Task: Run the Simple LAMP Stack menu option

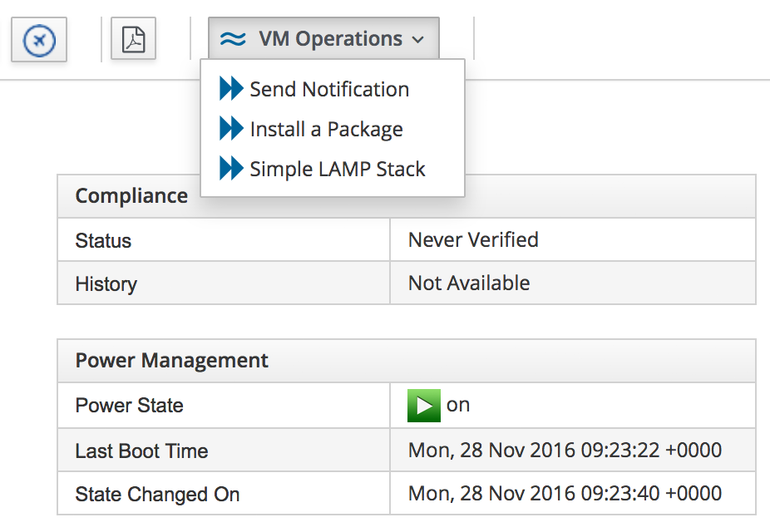Action: coord(338,169)
